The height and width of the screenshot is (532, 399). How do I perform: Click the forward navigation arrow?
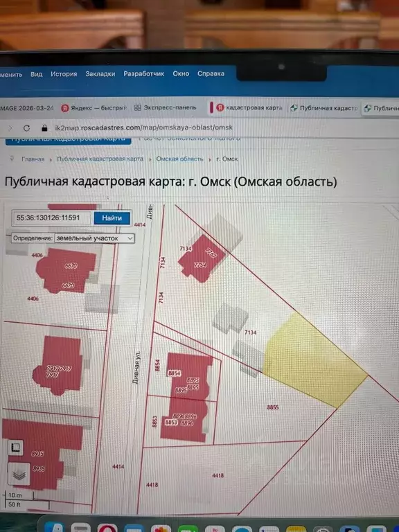10,128
